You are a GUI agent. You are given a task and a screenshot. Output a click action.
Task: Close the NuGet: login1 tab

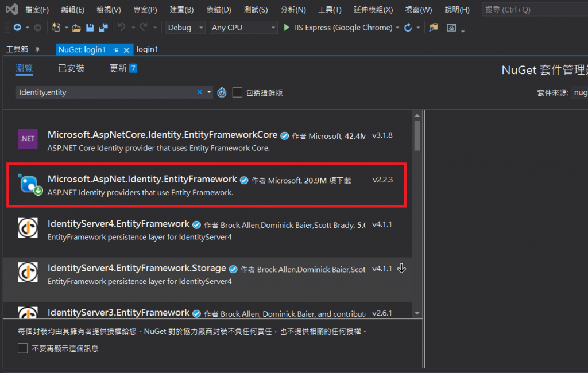click(127, 50)
